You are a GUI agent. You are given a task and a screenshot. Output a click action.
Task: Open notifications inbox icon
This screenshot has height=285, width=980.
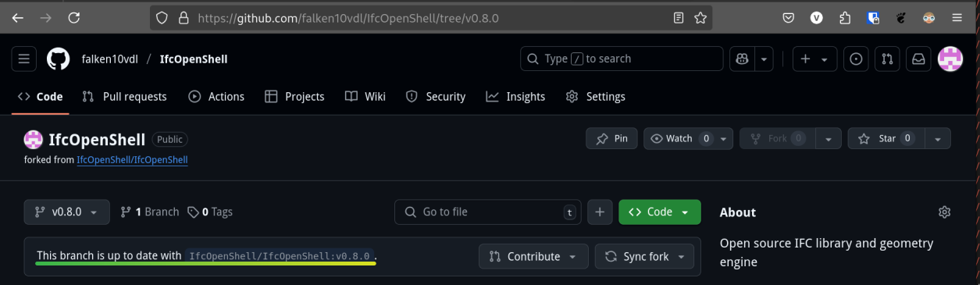919,59
